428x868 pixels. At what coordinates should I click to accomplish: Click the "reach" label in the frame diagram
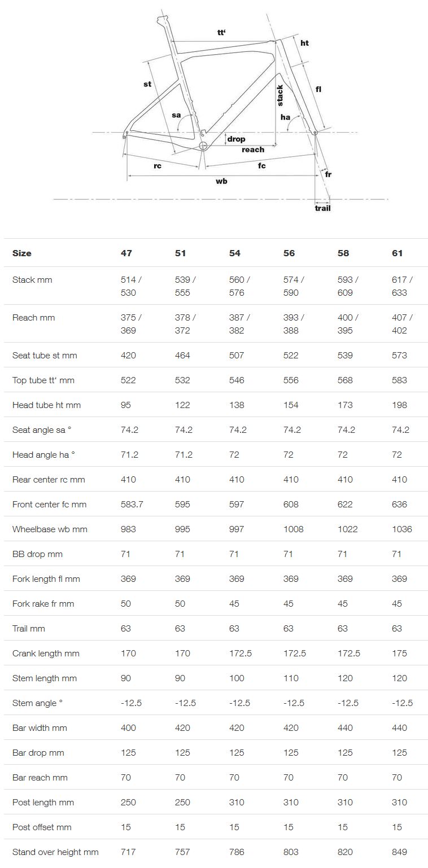click(252, 150)
